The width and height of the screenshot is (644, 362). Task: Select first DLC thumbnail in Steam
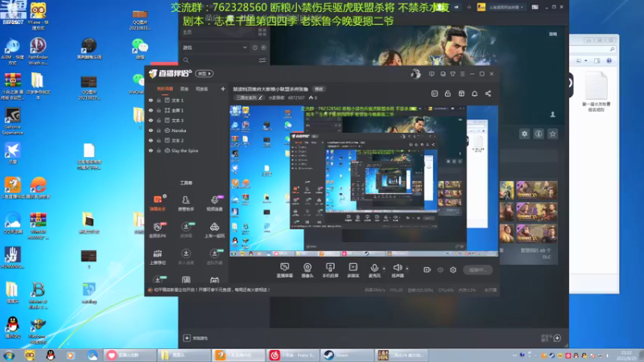(x=507, y=191)
